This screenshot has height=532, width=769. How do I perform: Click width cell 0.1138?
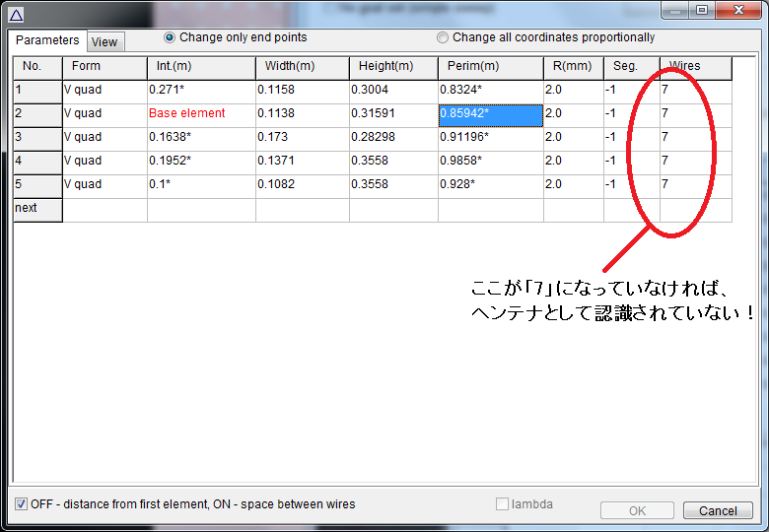click(x=303, y=115)
